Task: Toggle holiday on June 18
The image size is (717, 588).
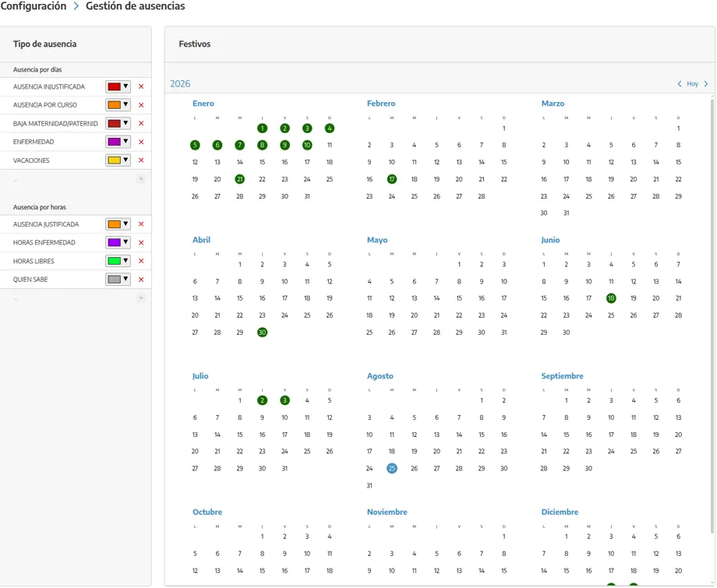Action: 611,298
